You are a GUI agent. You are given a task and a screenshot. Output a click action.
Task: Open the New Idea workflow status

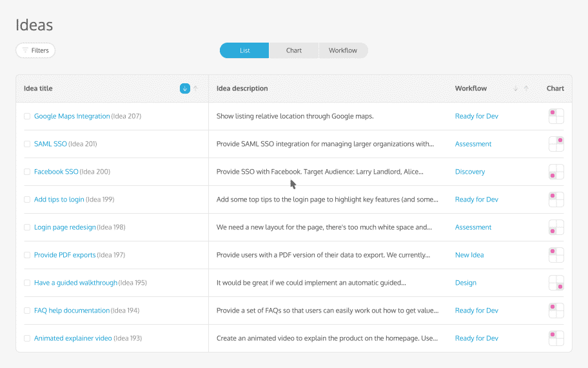pos(469,255)
